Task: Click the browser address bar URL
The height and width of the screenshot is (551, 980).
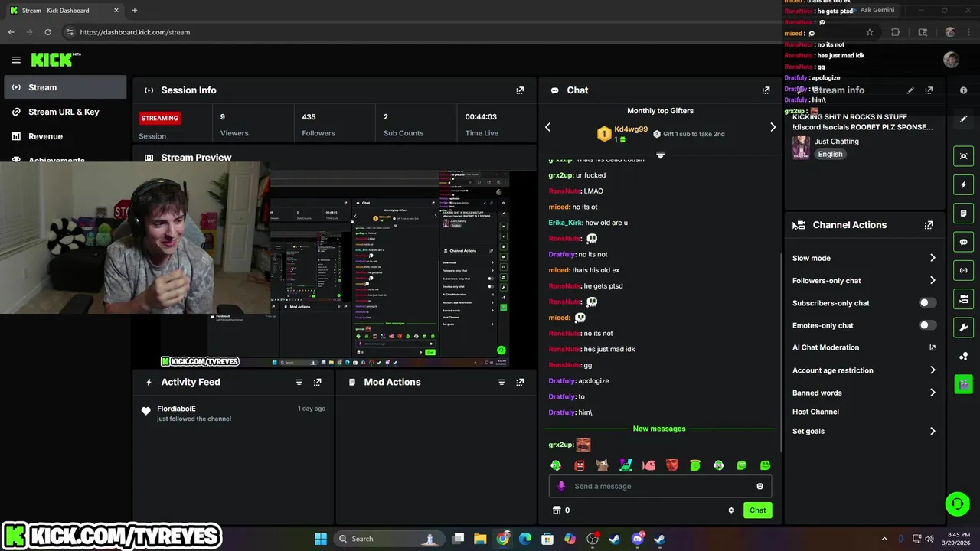Action: point(135,32)
